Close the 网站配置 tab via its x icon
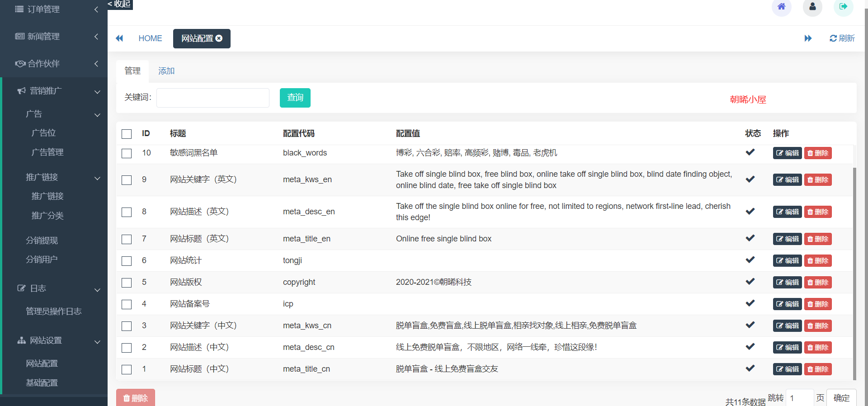The image size is (868, 406). (x=219, y=38)
